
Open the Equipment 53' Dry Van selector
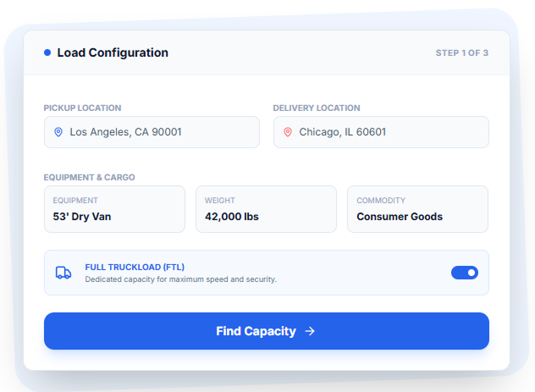click(114, 209)
